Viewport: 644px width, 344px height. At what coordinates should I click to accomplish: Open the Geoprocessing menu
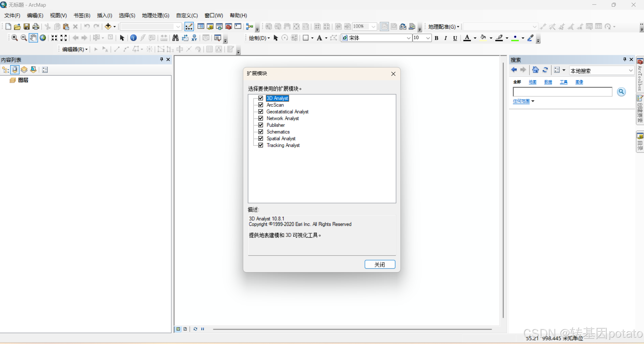pyautogui.click(x=156, y=15)
